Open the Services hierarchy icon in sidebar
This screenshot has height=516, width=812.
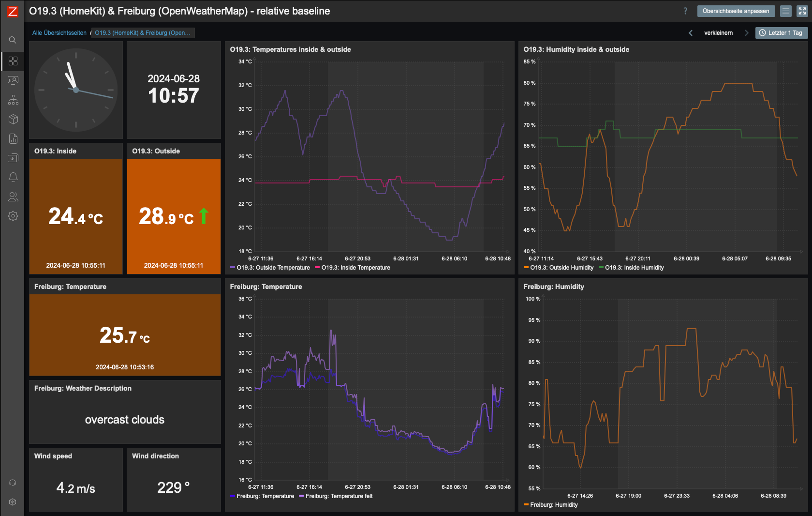click(x=13, y=100)
